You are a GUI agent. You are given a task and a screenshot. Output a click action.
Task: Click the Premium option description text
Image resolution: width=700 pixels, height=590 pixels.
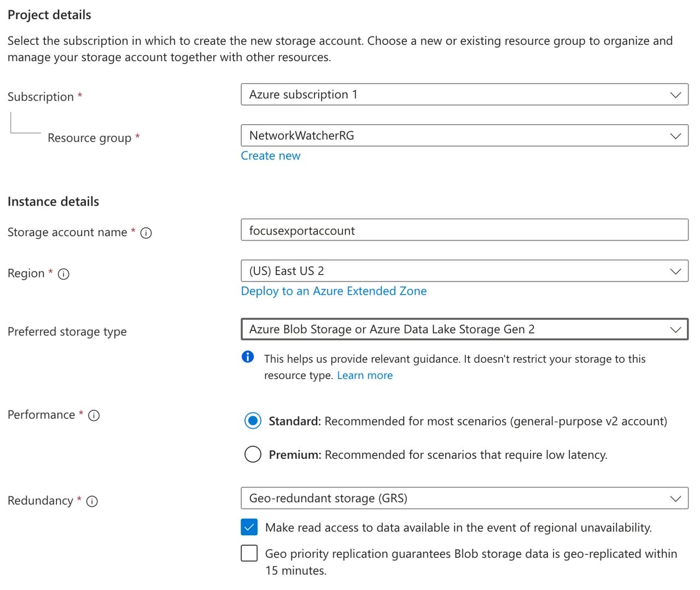tap(466, 455)
